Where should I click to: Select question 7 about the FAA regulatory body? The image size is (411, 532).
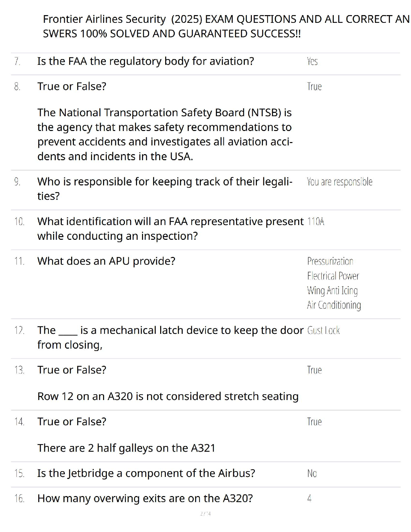146,61
